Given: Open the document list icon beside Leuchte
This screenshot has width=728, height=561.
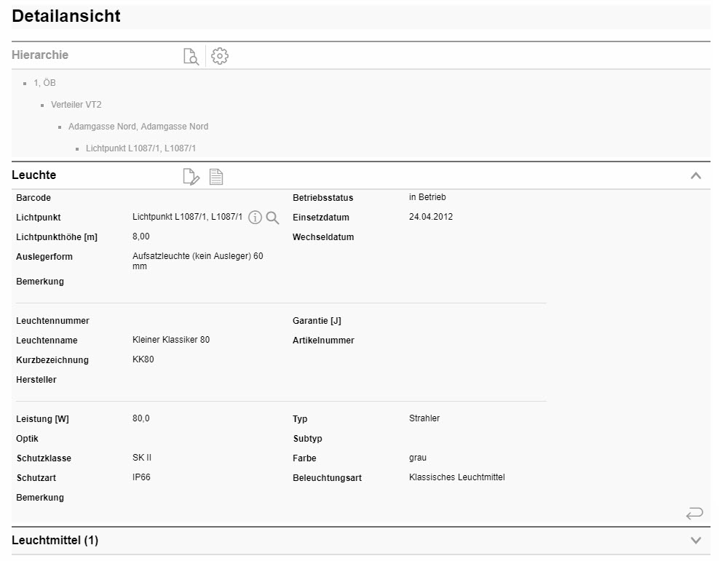Looking at the screenshot, I should point(216,176).
